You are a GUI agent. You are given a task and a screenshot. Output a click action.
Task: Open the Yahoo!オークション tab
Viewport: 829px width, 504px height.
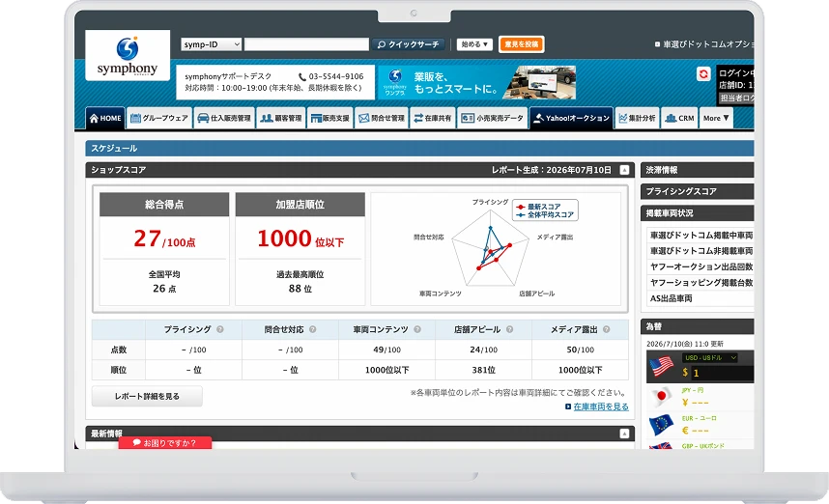[x=572, y=119]
